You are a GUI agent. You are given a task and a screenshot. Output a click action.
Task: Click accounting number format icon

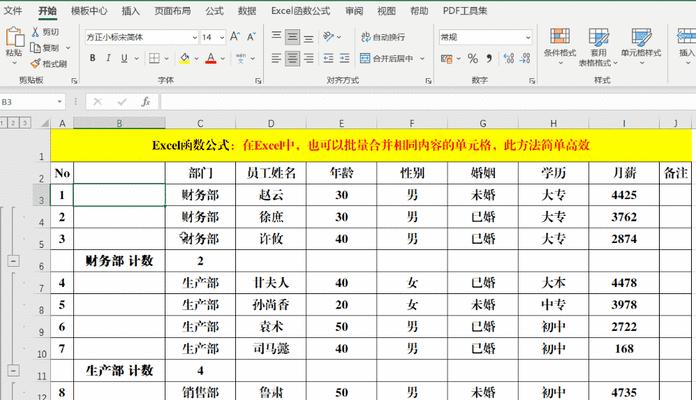point(447,59)
